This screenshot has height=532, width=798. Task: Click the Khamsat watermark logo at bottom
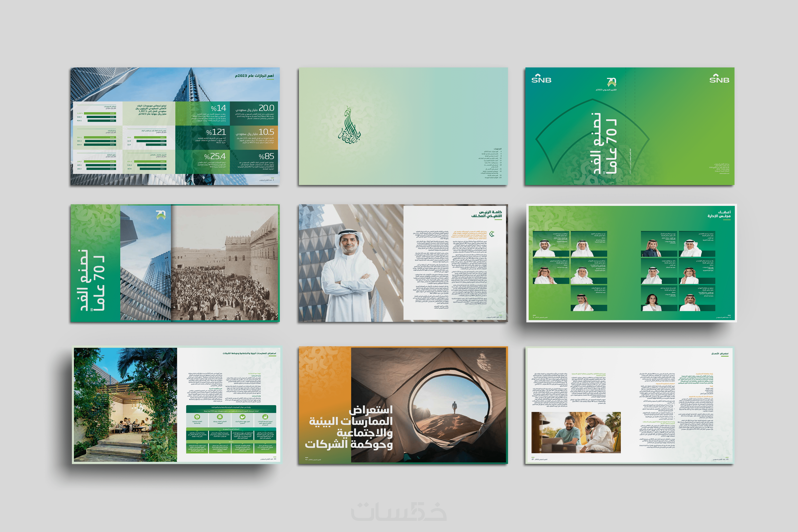[x=399, y=511]
